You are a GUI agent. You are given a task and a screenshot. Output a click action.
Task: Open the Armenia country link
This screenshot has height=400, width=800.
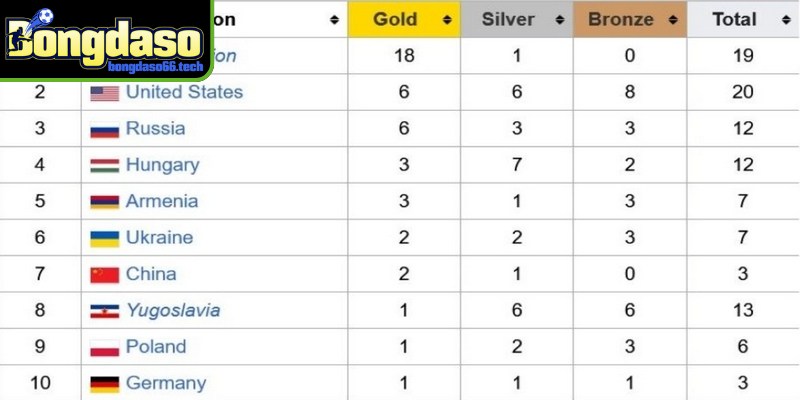162,201
